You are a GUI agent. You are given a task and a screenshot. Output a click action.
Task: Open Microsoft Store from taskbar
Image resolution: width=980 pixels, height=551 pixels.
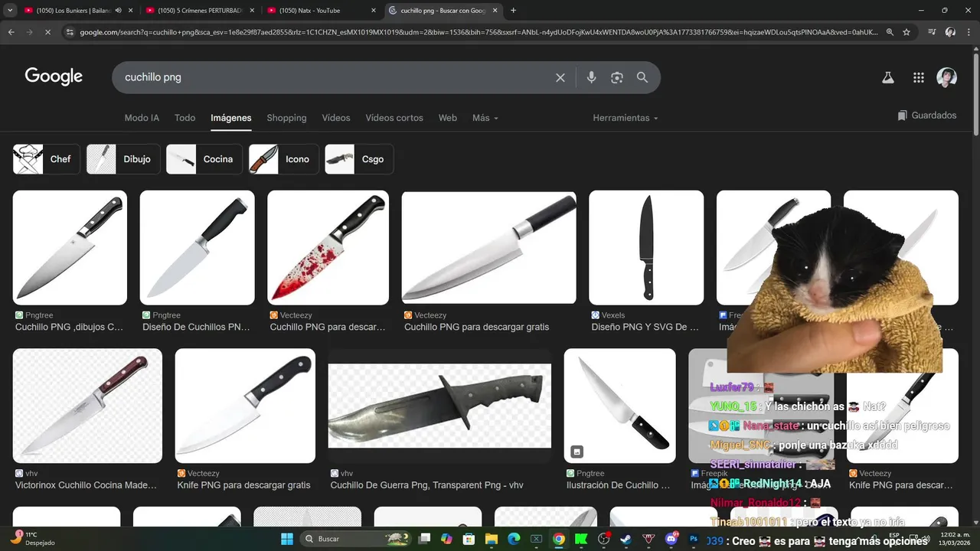pos(469,539)
